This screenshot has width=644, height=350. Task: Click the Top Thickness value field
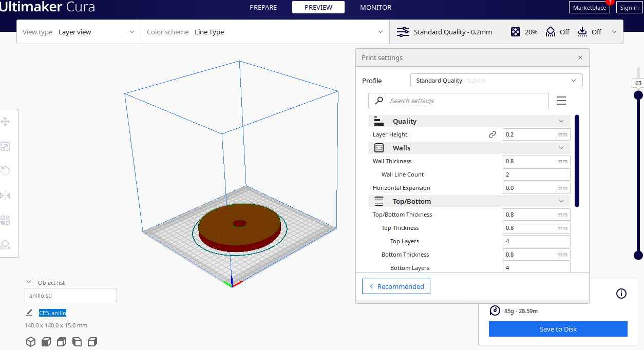[536, 228]
